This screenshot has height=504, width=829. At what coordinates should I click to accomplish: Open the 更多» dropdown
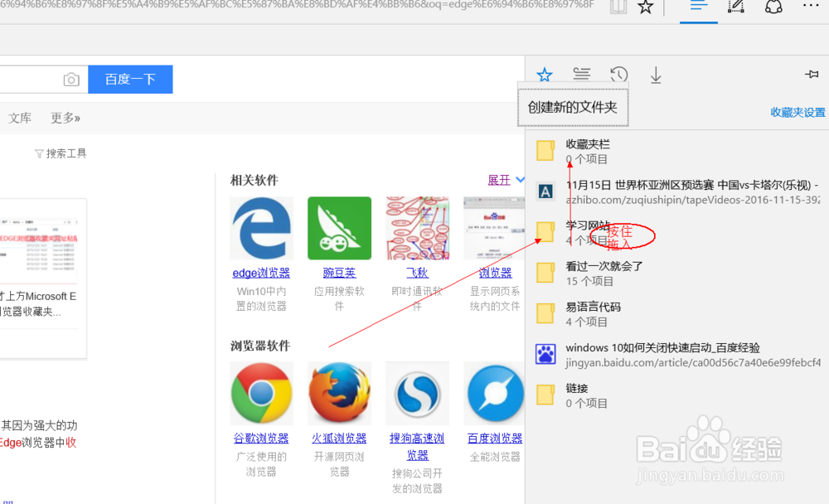coord(65,117)
